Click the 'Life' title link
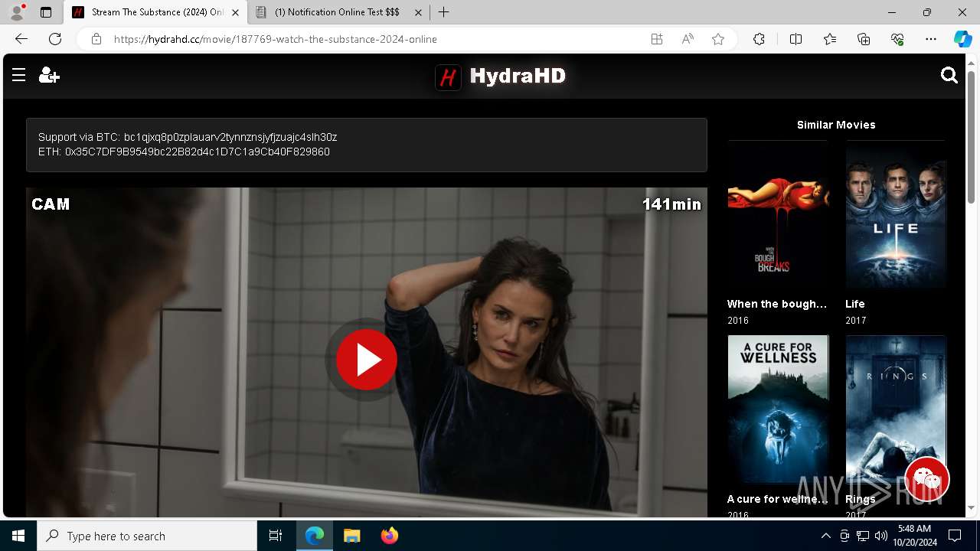 pyautogui.click(x=855, y=304)
